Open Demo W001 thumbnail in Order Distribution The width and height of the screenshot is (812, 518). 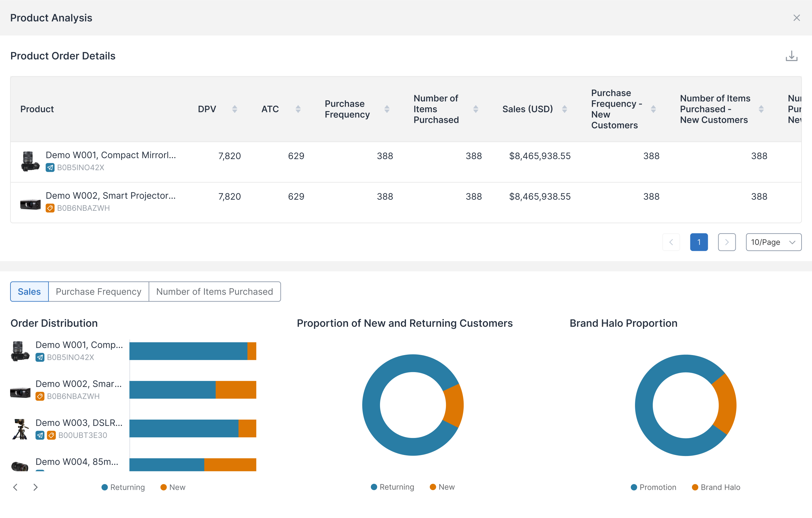20,351
